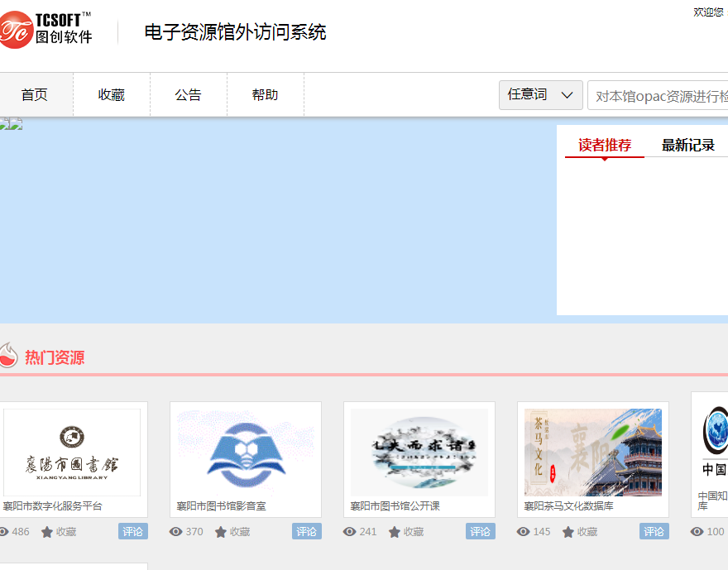Click the star icon under 襄阳市图书馆公开课
Viewport: 728px width, 570px height.
(394, 532)
